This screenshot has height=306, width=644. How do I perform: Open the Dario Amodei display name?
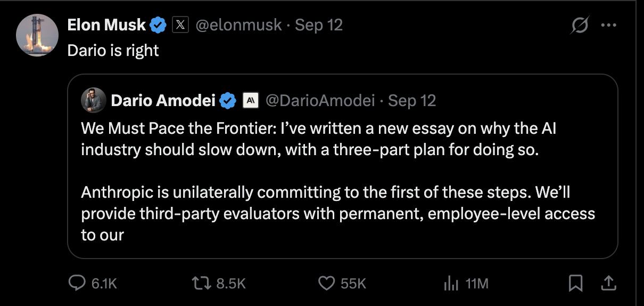point(163,100)
